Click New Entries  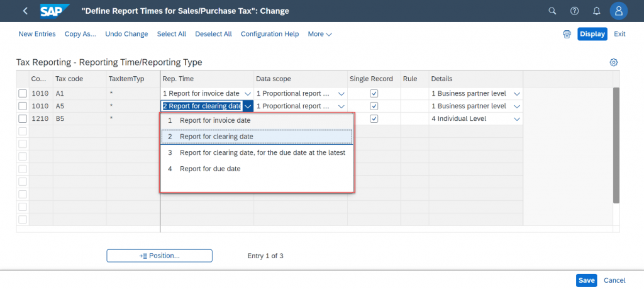37,34
